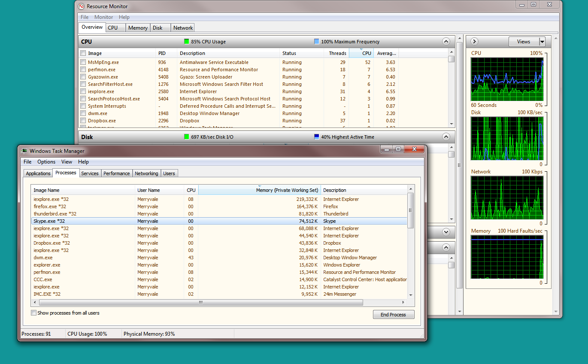Select the SearchFilterHost.exe checkbox

(83, 84)
